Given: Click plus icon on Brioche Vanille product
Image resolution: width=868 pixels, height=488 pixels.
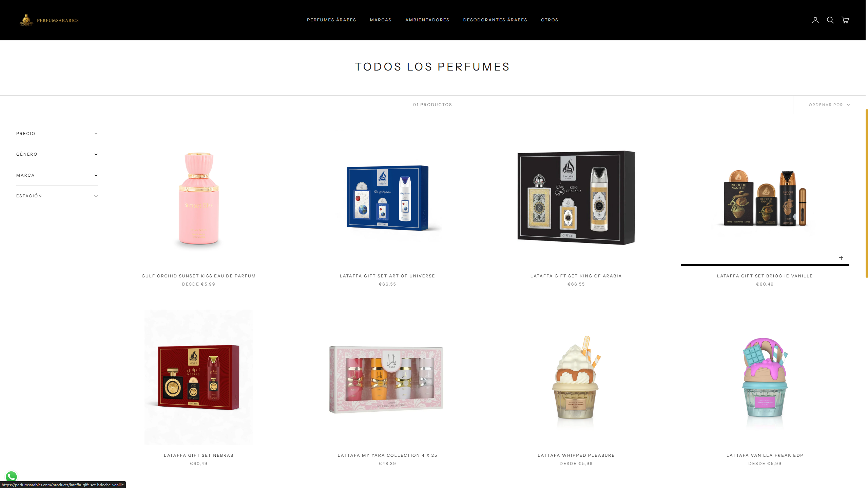Looking at the screenshot, I should tap(841, 258).
